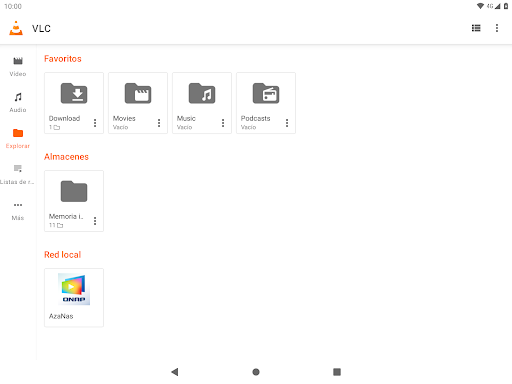
Task: Switch to list view display
Action: [x=476, y=28]
